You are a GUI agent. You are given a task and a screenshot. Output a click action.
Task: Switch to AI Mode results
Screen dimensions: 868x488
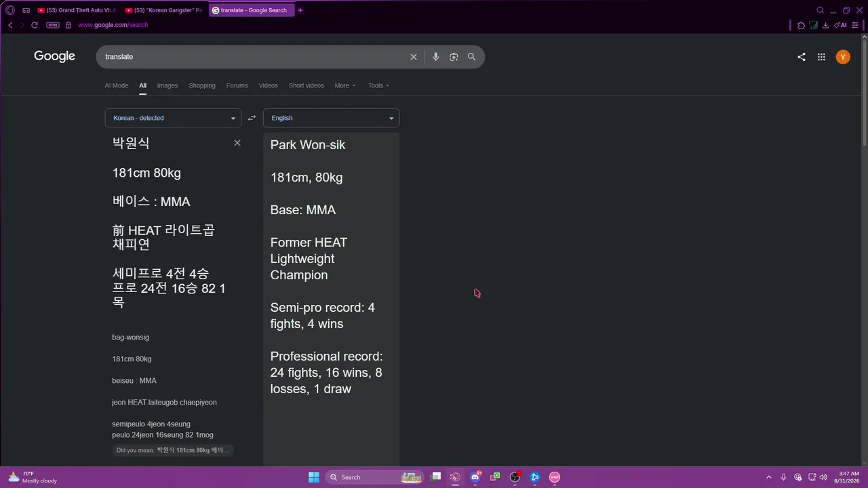tap(117, 85)
